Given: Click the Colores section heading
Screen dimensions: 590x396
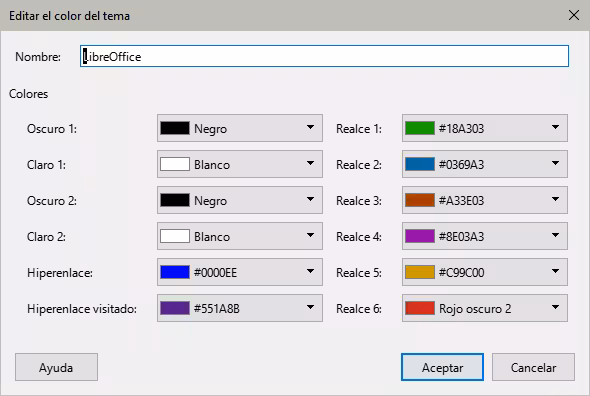Looking at the screenshot, I should pyautogui.click(x=29, y=94).
